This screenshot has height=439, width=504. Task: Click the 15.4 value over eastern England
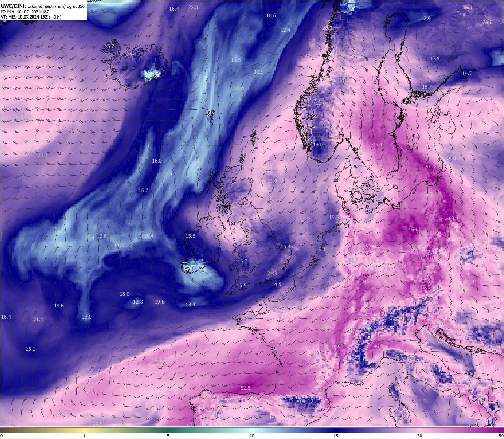point(285,247)
